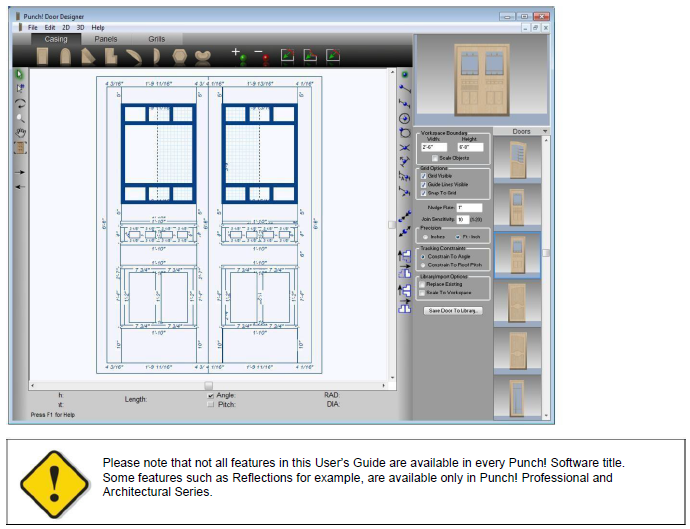Click the add point plus green-ball icon
Image resolution: width=690 pixels, height=529 pixels.
tap(239, 56)
